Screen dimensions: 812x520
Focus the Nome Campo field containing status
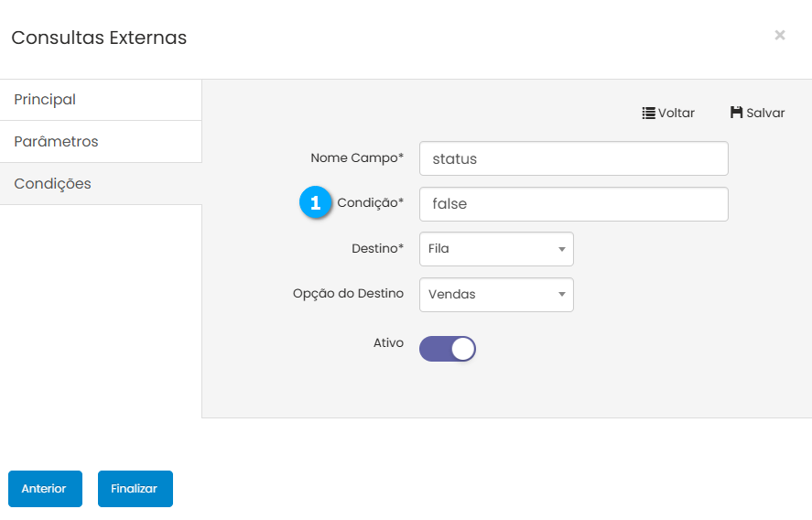573,158
